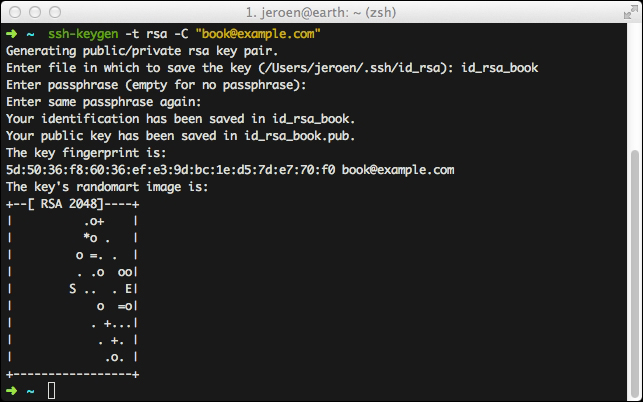Image resolution: width=643 pixels, height=402 pixels.
Task: Click the window title 'jeroen@earth: ~ (zsh)'
Action: click(x=321, y=14)
